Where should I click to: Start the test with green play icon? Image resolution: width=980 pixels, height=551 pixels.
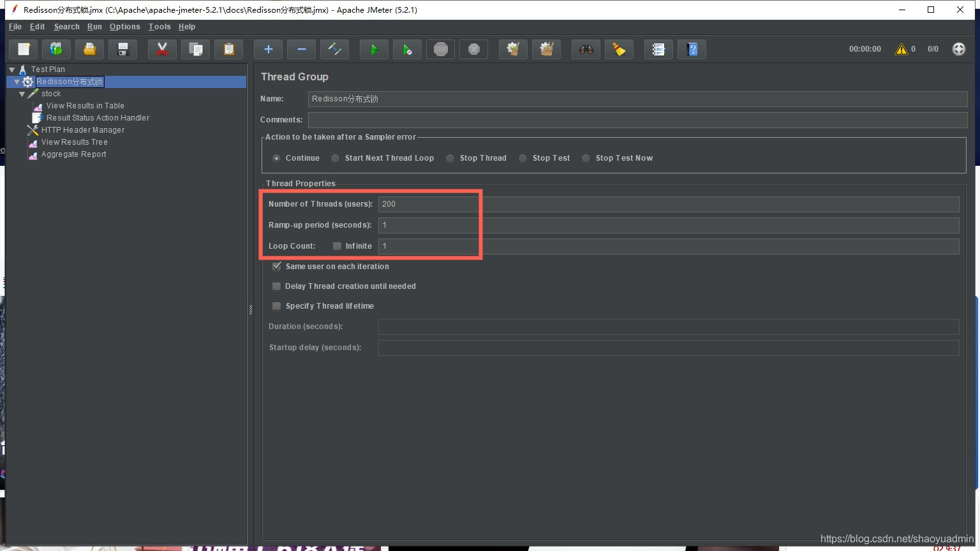tap(374, 49)
